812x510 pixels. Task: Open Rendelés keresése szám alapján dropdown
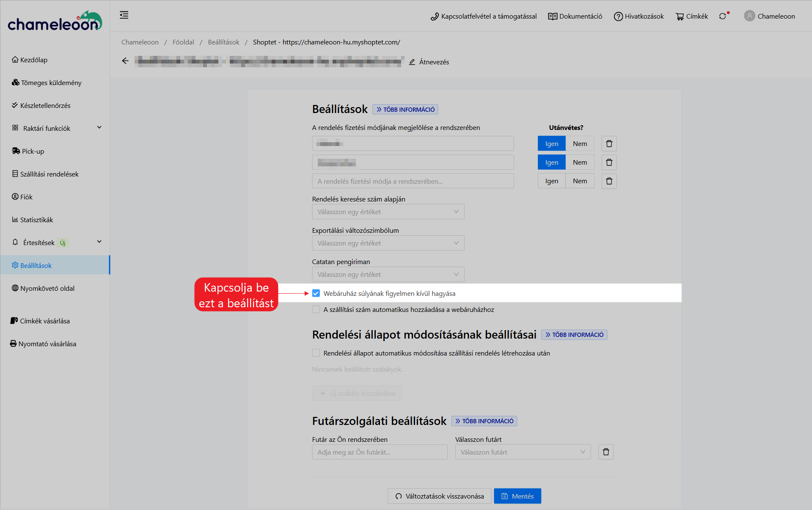point(388,212)
